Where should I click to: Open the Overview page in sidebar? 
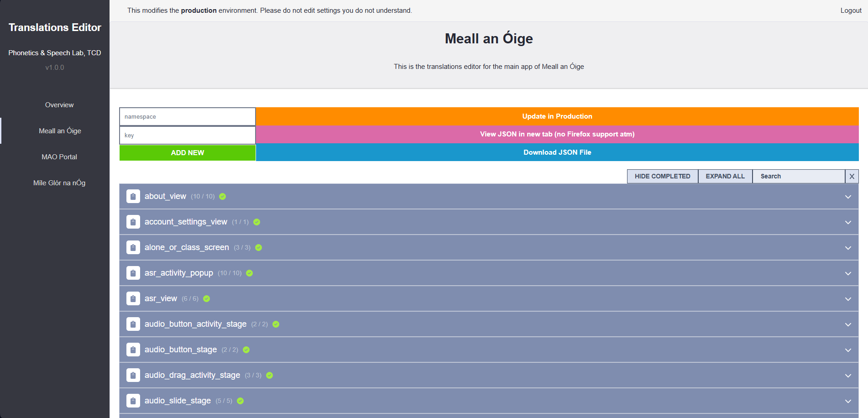coord(59,105)
